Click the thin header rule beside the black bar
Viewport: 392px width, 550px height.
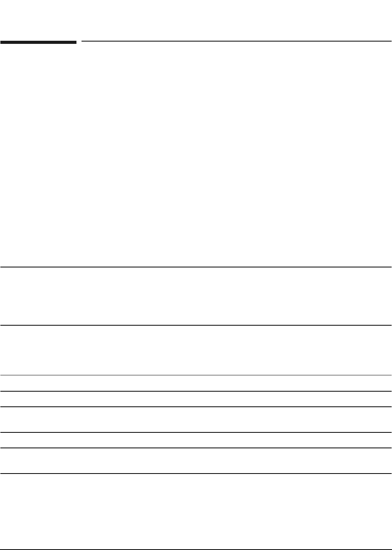[x=236, y=41]
